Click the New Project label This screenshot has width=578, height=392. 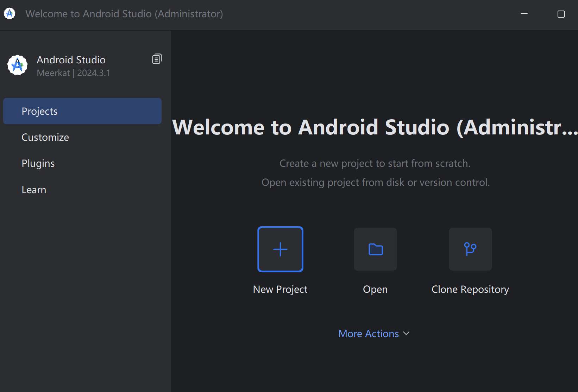[x=280, y=289]
